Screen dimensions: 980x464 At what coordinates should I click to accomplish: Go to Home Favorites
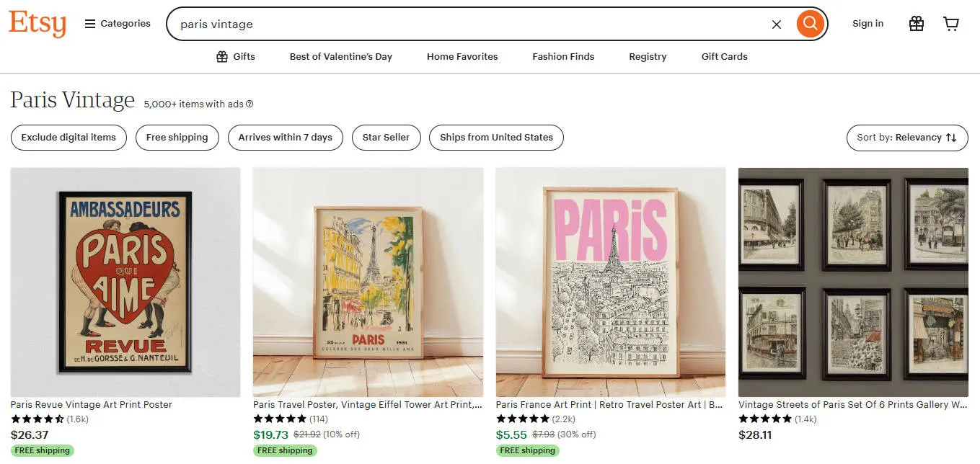pyautogui.click(x=462, y=57)
